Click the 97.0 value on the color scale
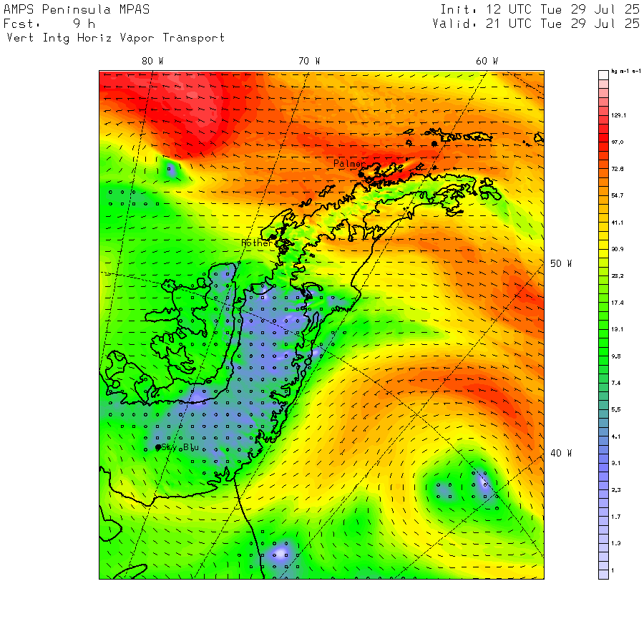 [618, 142]
